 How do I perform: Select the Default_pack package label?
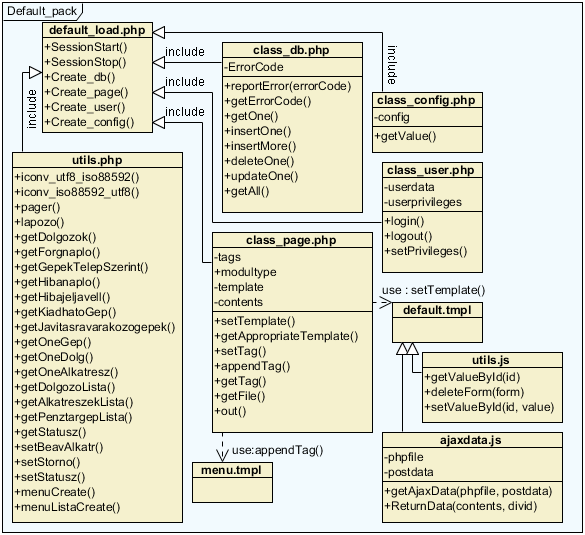42,11
